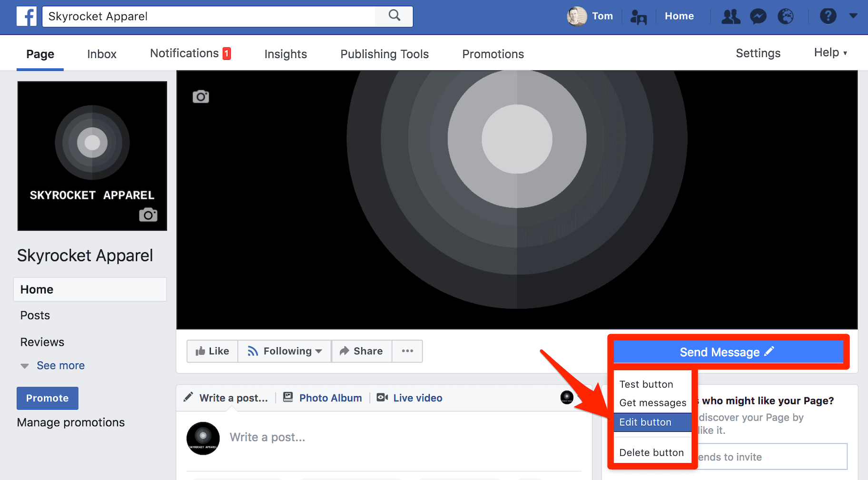Open the Messenger icon in top bar

758,17
